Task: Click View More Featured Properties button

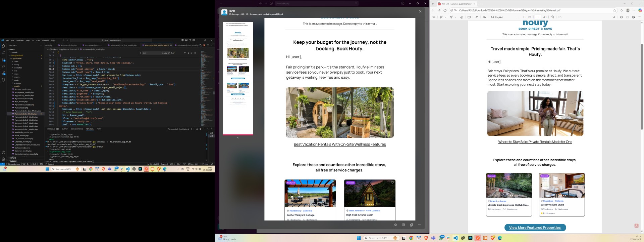Action: [535, 228]
